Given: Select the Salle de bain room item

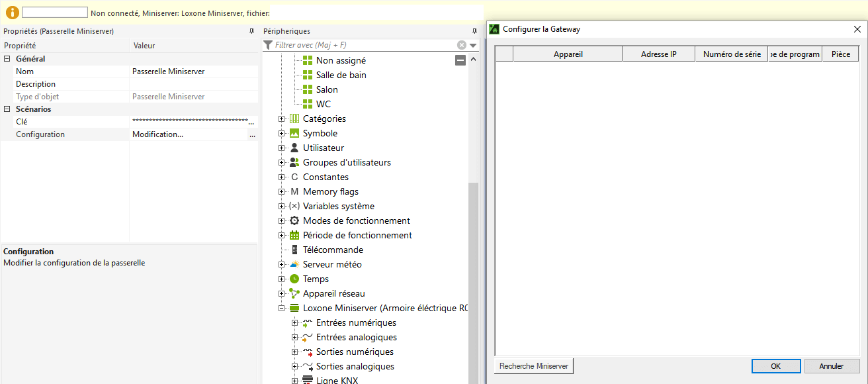Looking at the screenshot, I should (341, 75).
